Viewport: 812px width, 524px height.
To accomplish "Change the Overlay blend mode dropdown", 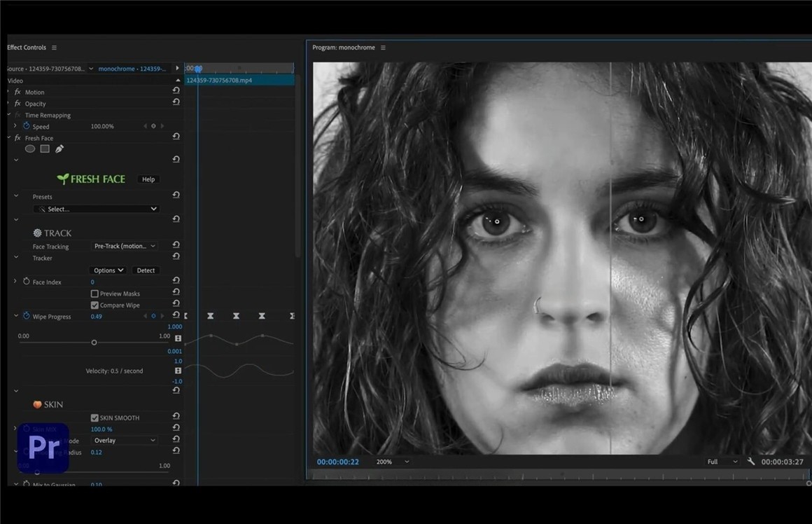I will point(124,440).
